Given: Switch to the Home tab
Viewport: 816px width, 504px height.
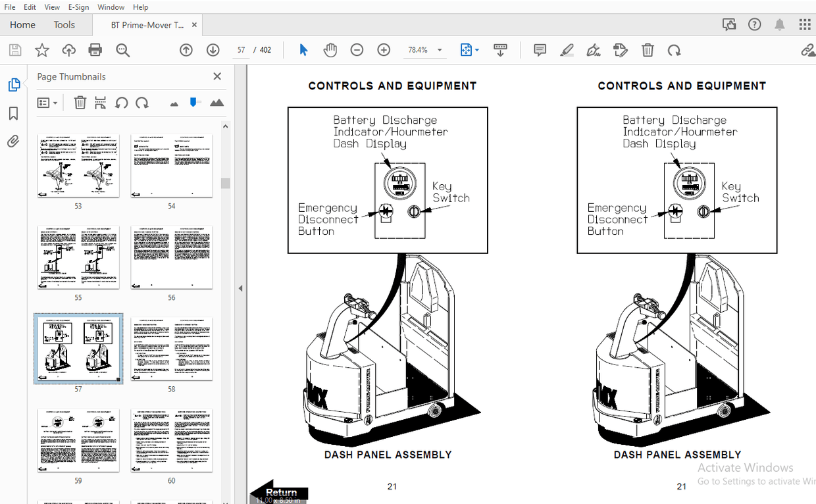Looking at the screenshot, I should click(x=22, y=24).
